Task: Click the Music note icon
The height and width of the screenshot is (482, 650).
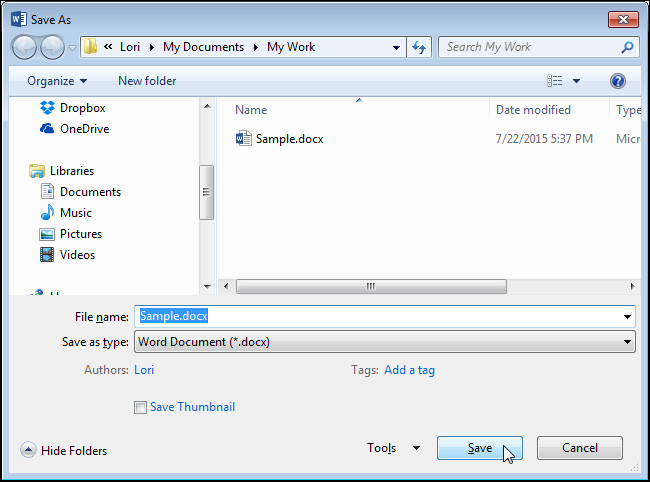Action: tap(47, 212)
